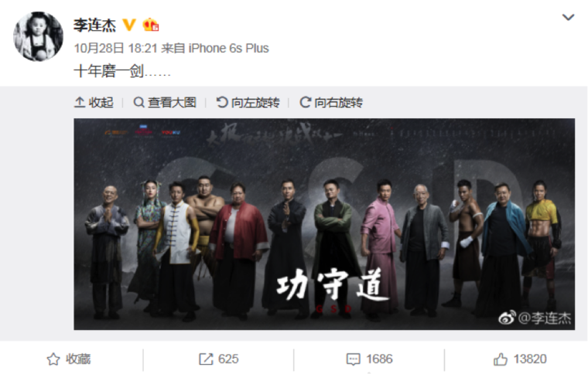Click the repost share icon with 625
The width and height of the screenshot is (588, 374).
click(219, 359)
